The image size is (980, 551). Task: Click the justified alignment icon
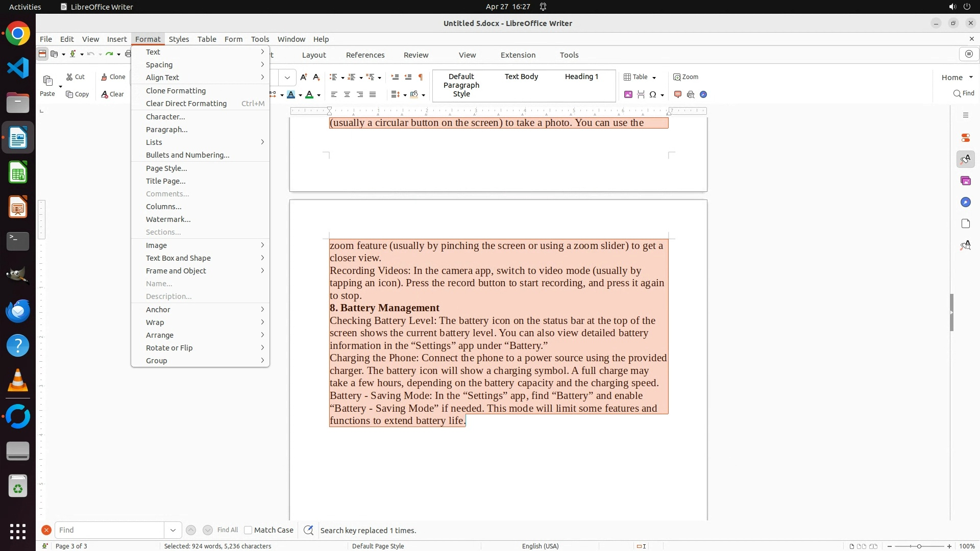pos(373,94)
